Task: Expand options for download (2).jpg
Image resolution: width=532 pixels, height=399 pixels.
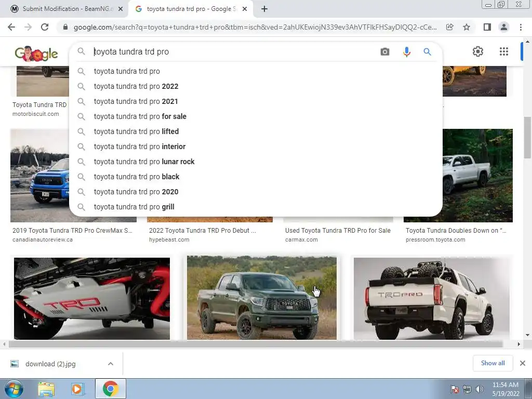Action: [x=111, y=364]
